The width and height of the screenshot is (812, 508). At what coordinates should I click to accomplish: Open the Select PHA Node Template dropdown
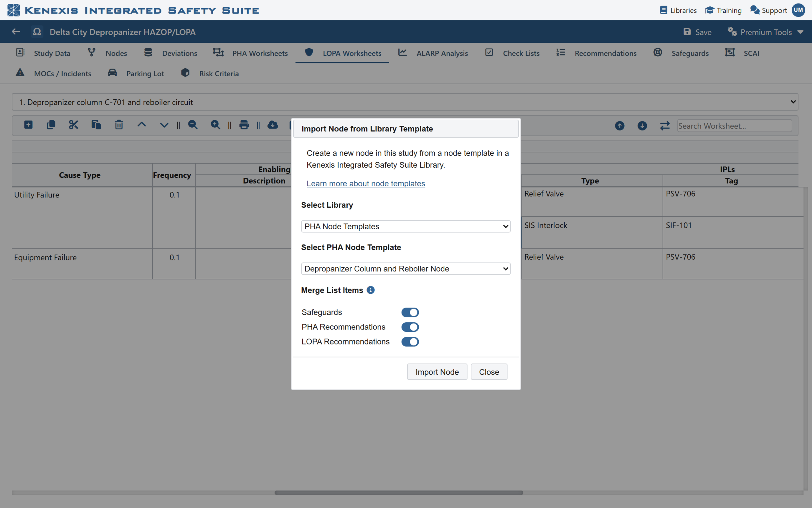click(406, 269)
